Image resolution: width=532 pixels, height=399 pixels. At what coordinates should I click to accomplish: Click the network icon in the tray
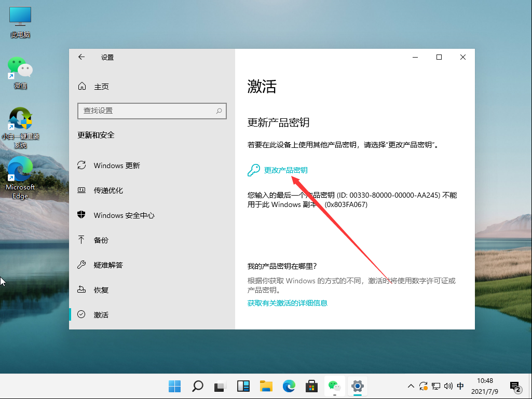[x=436, y=386]
